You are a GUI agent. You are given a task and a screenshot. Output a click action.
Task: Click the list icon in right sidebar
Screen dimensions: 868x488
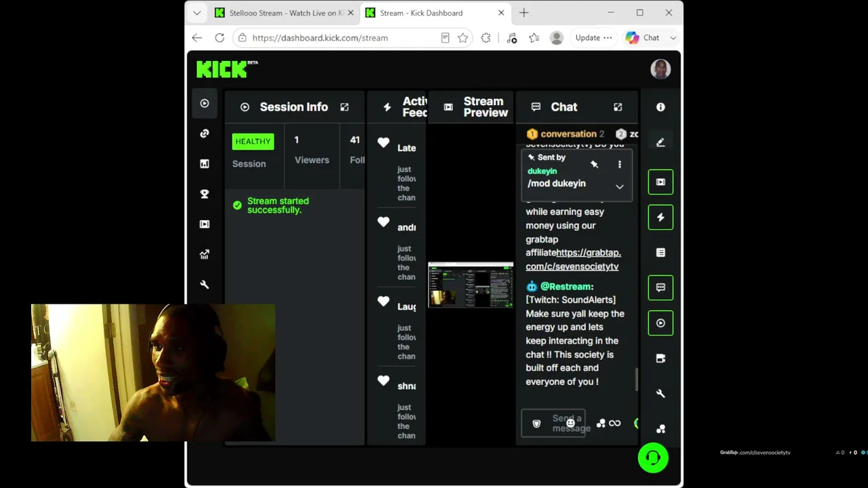tap(660, 252)
